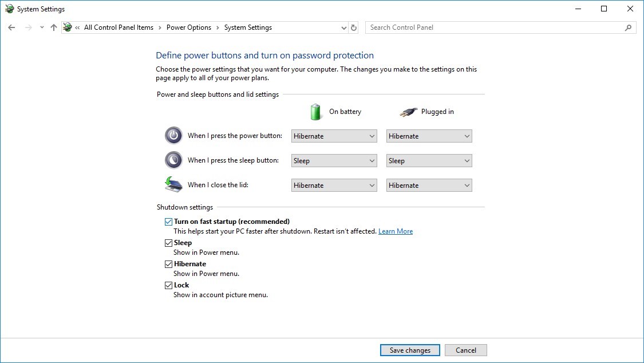644x363 pixels.
Task: Expand the breadcrumb chevron after Power Options
Action: pos(218,27)
